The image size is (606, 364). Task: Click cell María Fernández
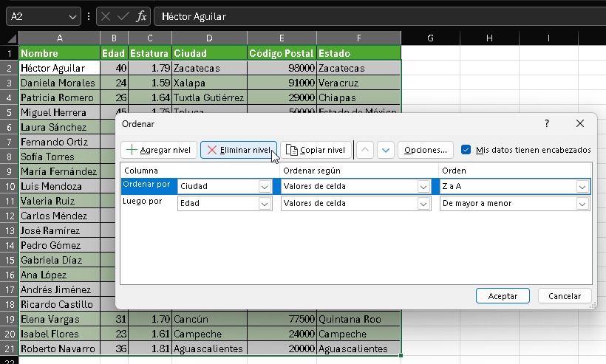[x=60, y=171]
